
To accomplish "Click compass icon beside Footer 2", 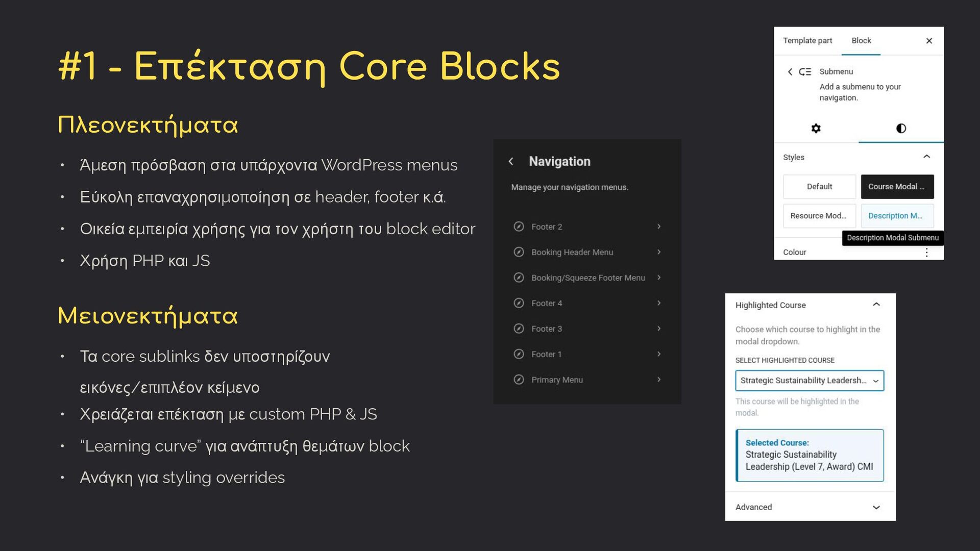I will coord(519,227).
